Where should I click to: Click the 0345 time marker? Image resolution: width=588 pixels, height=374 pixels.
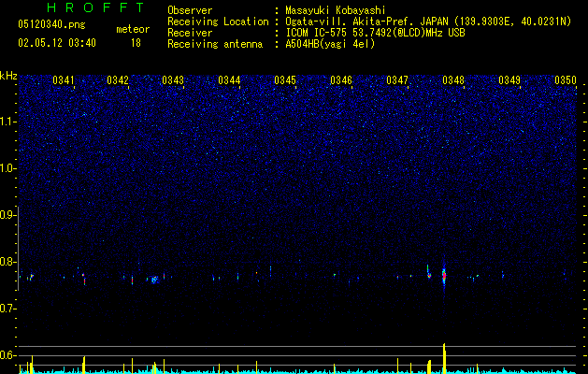pyautogui.click(x=285, y=80)
